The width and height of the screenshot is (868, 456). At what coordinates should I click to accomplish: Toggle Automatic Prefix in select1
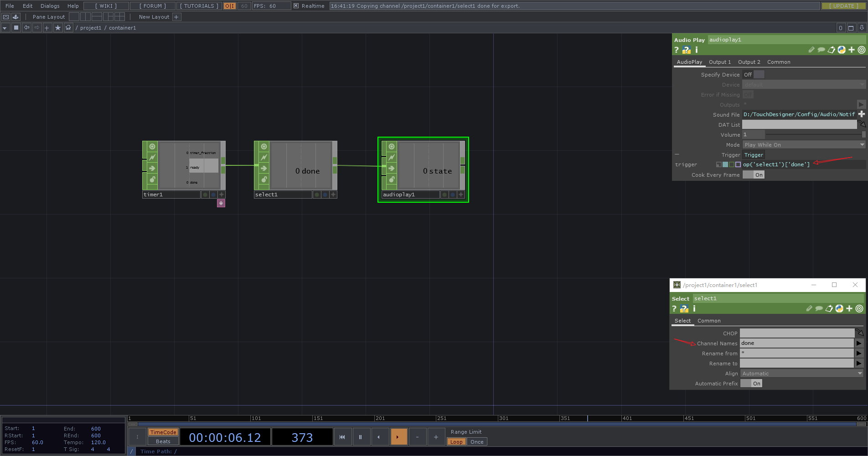point(751,383)
